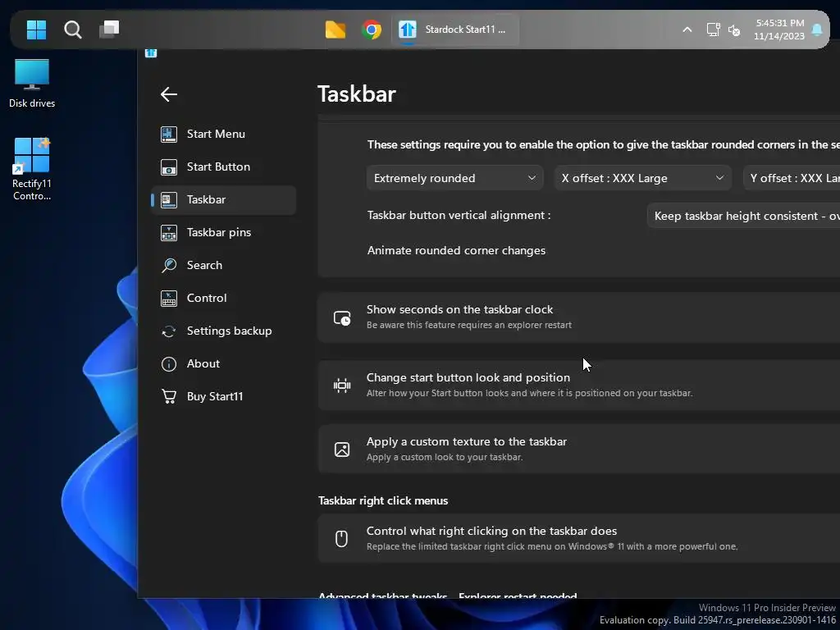Open Change start button look and position
Screen dimensions: 840x630
pyautogui.click(x=578, y=386)
